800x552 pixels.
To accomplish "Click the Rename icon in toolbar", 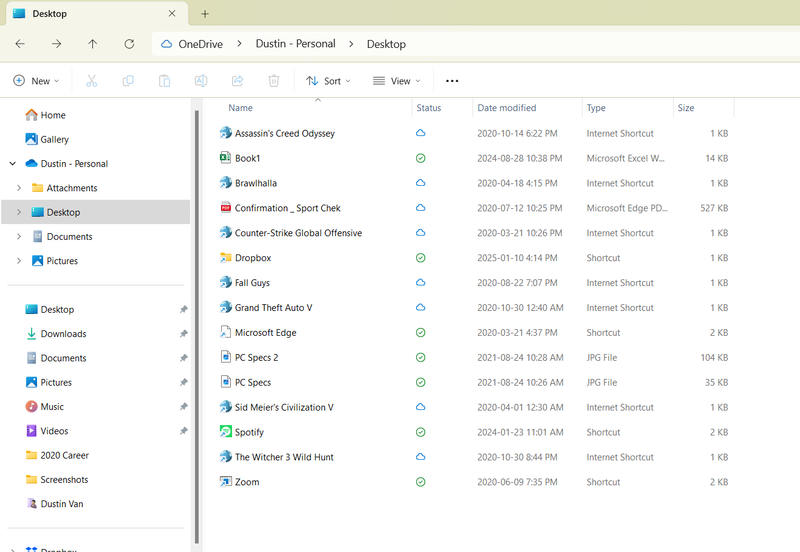I will point(200,81).
